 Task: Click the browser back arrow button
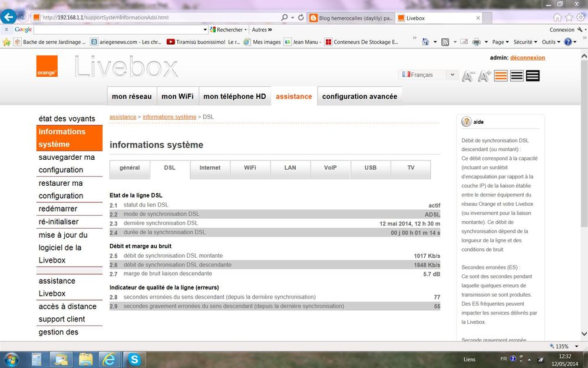tap(9, 17)
